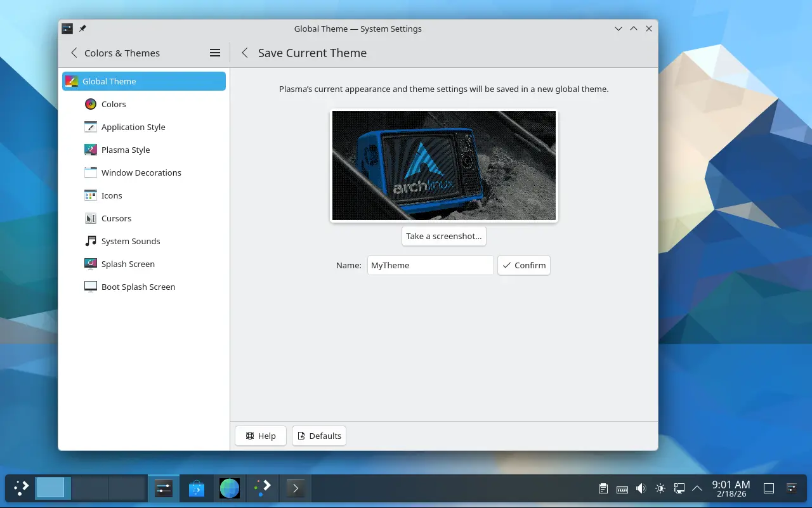Select the Application Style icon
This screenshot has height=508, width=812.
click(91, 127)
